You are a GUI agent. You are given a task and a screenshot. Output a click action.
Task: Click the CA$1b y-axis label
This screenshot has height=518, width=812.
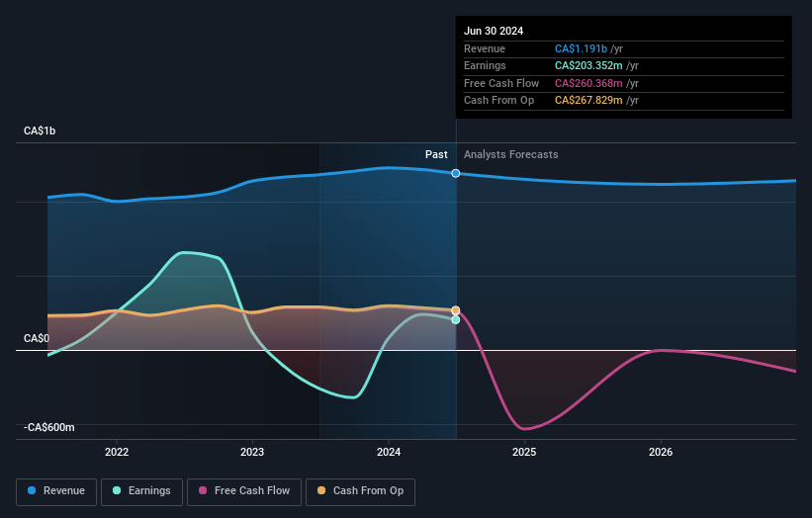40,130
